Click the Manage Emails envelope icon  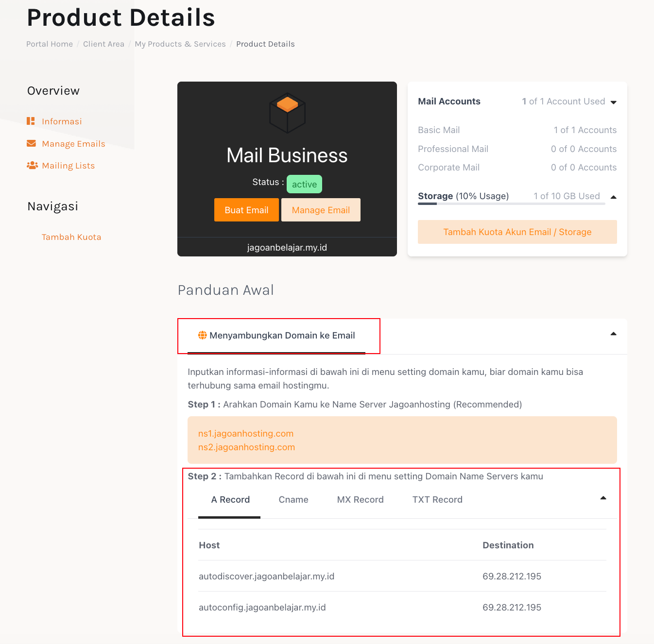(x=31, y=143)
